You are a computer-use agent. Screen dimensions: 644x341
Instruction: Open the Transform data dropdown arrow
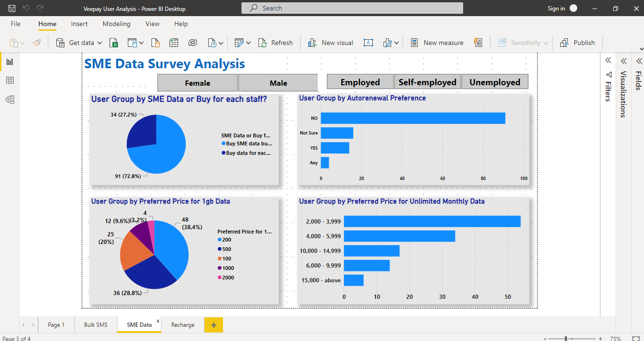pos(248,43)
